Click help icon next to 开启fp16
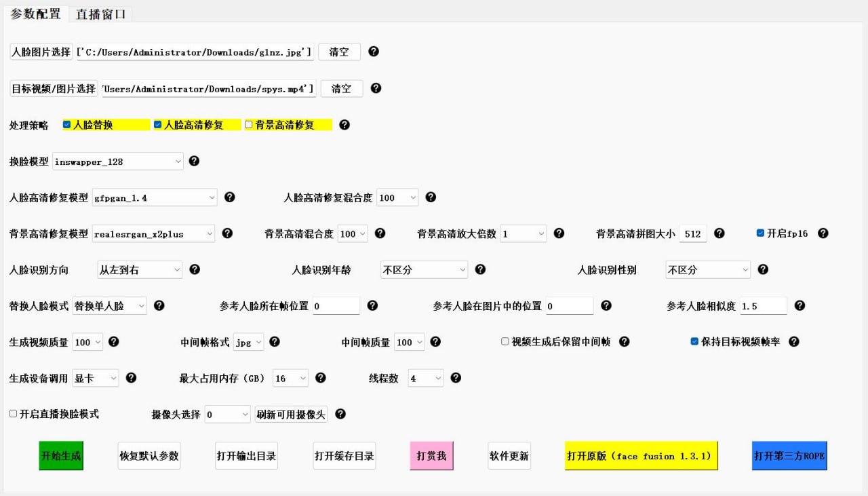 pyautogui.click(x=823, y=233)
